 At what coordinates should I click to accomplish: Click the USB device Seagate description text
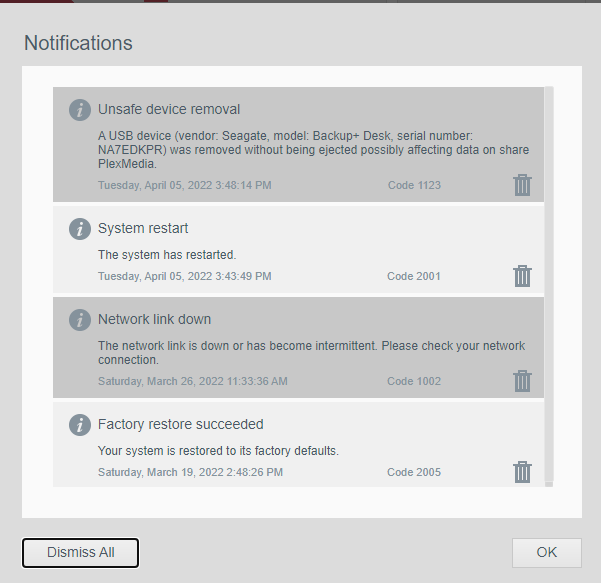pyautogui.click(x=314, y=149)
